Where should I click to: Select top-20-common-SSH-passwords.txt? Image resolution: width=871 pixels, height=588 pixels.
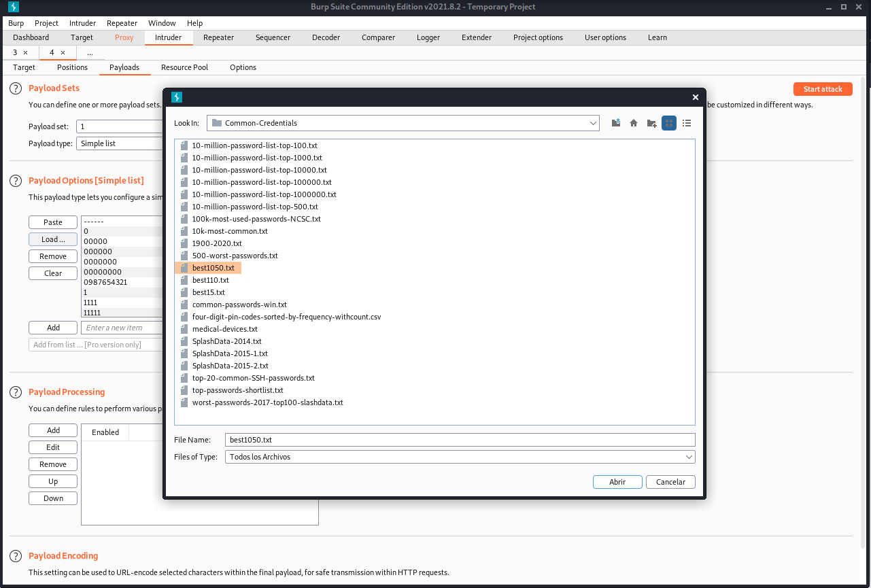pos(253,378)
